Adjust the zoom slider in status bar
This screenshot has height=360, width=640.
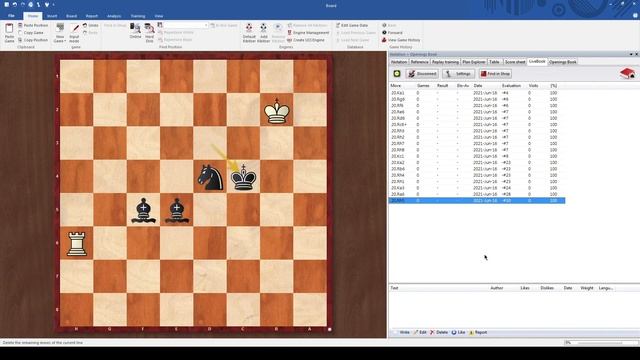tap(600, 343)
